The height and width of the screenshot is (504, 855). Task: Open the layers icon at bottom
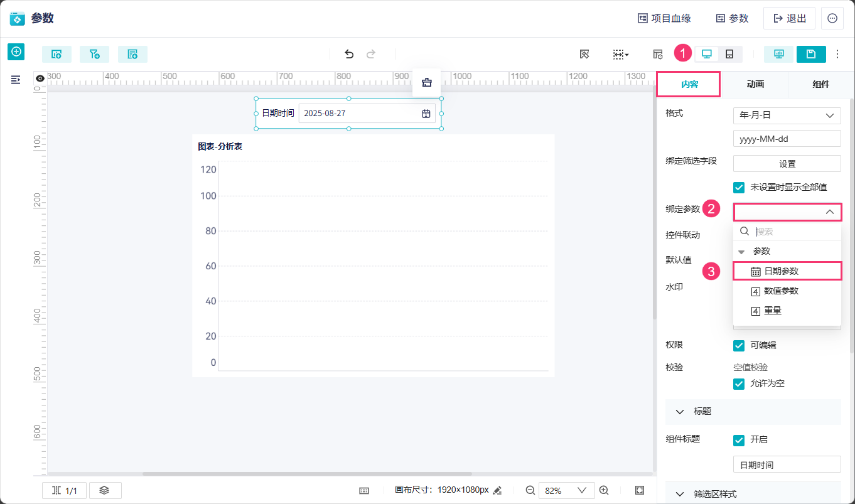tap(105, 490)
